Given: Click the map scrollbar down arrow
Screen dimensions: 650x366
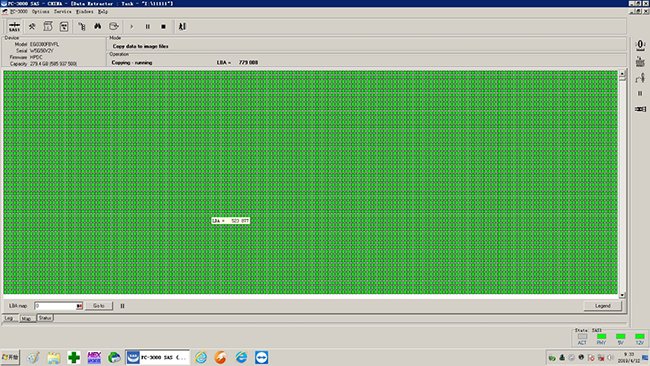Looking at the screenshot, I should point(622,295).
